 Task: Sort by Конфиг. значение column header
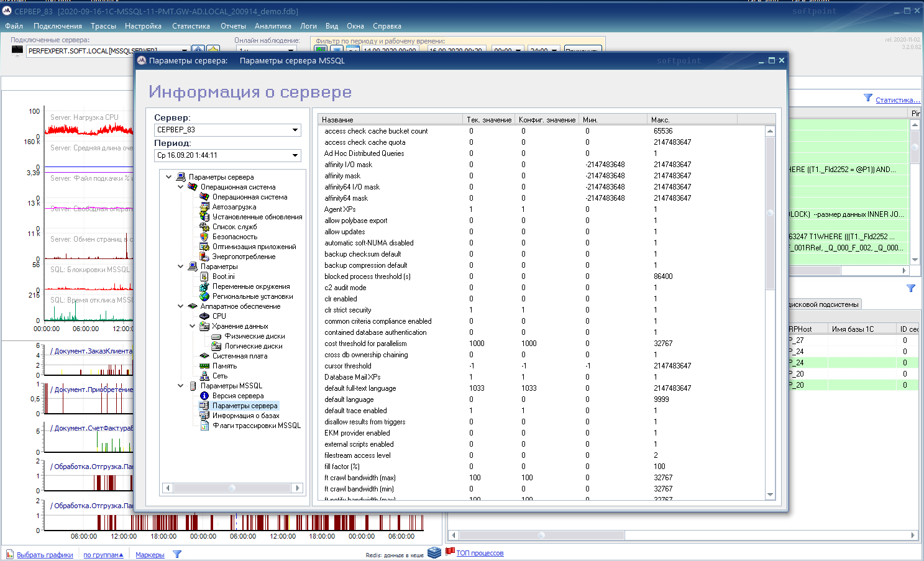tap(547, 119)
